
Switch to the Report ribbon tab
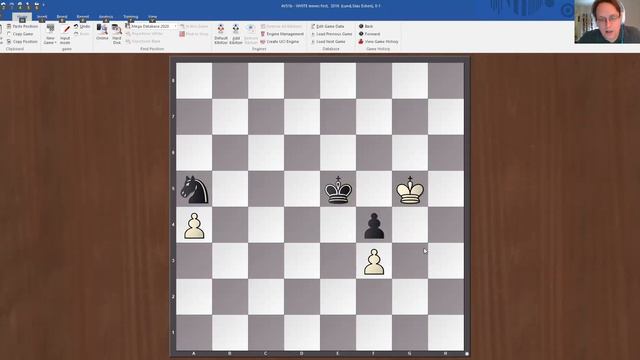[83, 17]
